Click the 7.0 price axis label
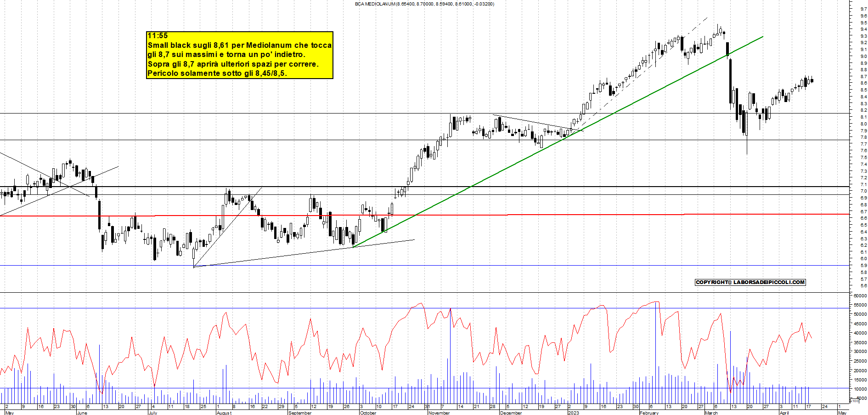 (x=864, y=191)
